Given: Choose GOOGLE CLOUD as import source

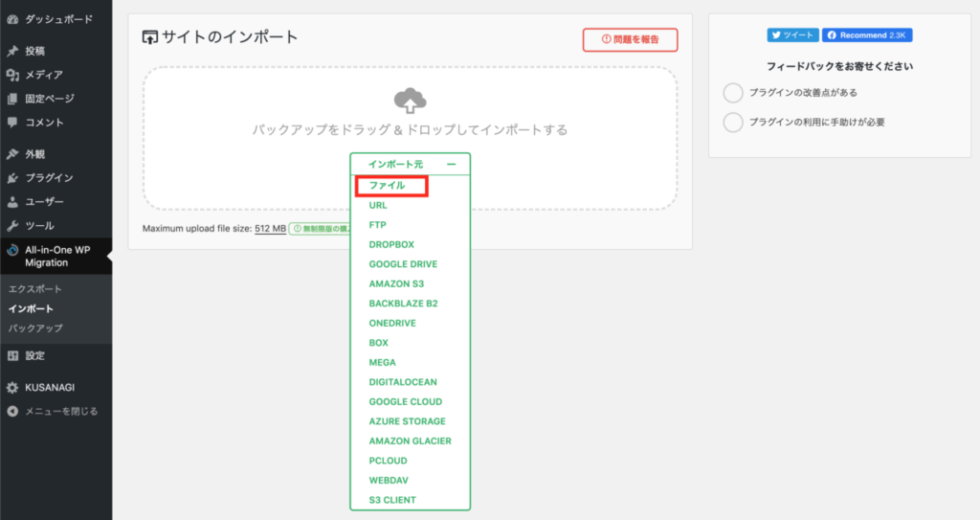Looking at the screenshot, I should [x=405, y=402].
